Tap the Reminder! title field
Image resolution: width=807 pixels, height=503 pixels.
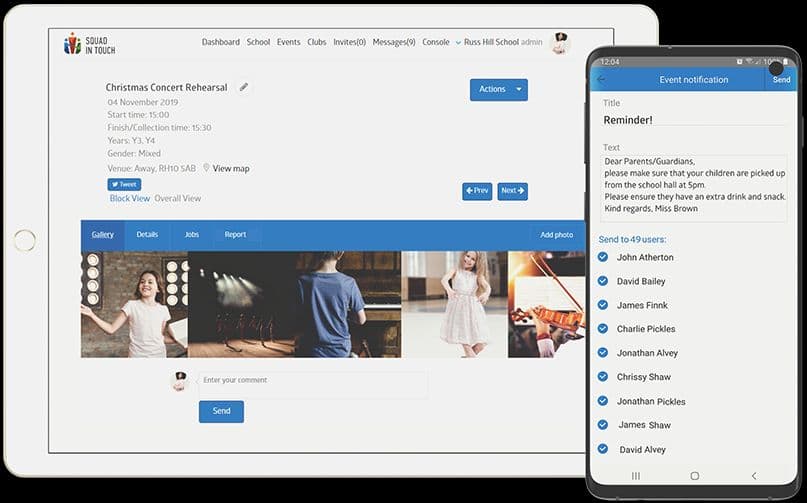(694, 120)
